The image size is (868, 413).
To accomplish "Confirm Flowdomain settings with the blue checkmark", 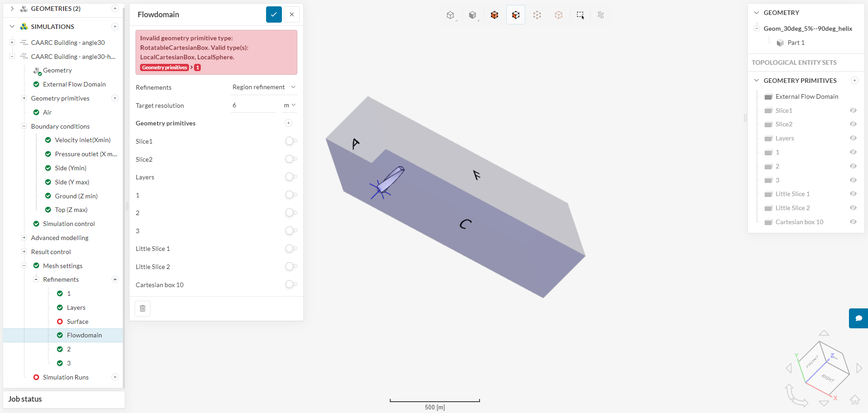I will coord(274,14).
